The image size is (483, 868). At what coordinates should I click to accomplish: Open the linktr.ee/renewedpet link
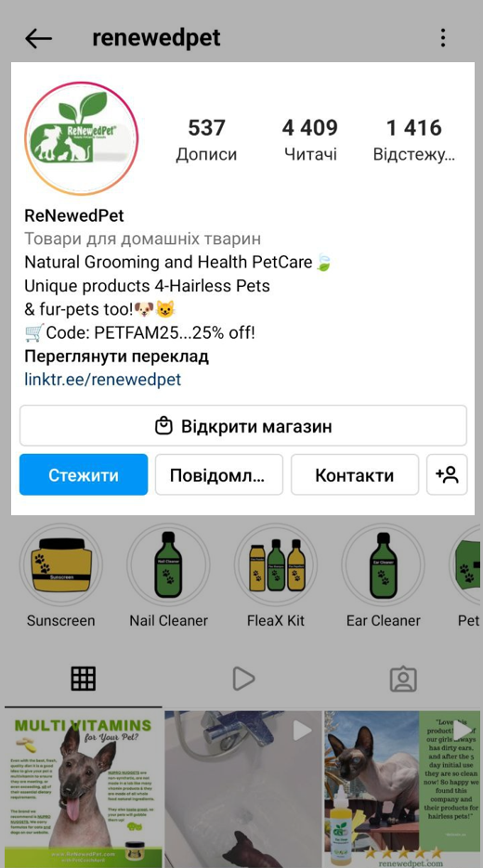coord(102,379)
